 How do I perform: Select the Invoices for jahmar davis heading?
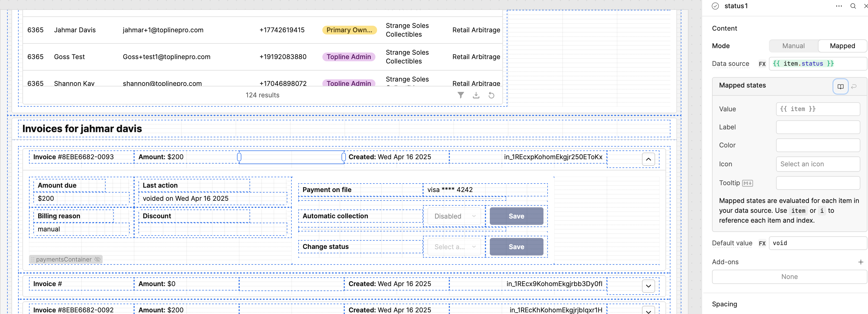82,129
